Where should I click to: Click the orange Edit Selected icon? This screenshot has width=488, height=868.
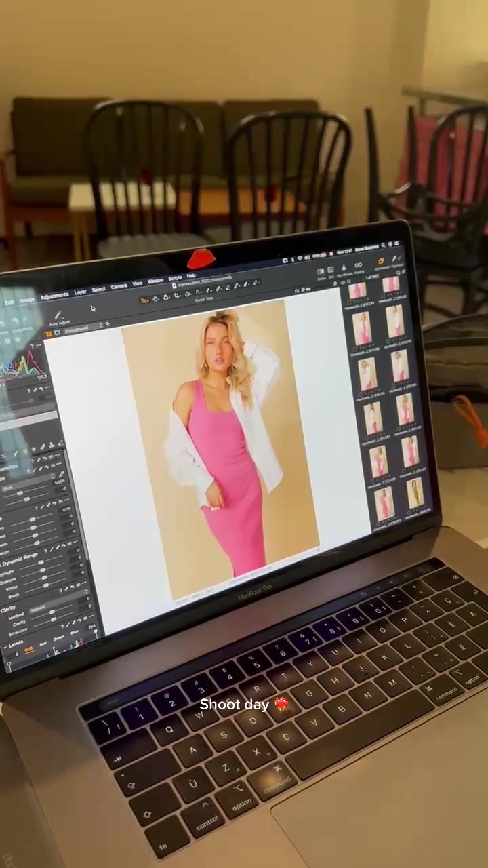[381, 261]
